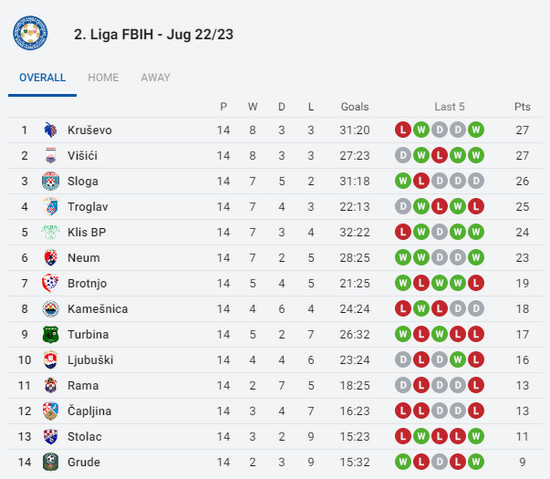Click the Turbina green shield crest
Screen dimensions: 550x479
pos(51,334)
